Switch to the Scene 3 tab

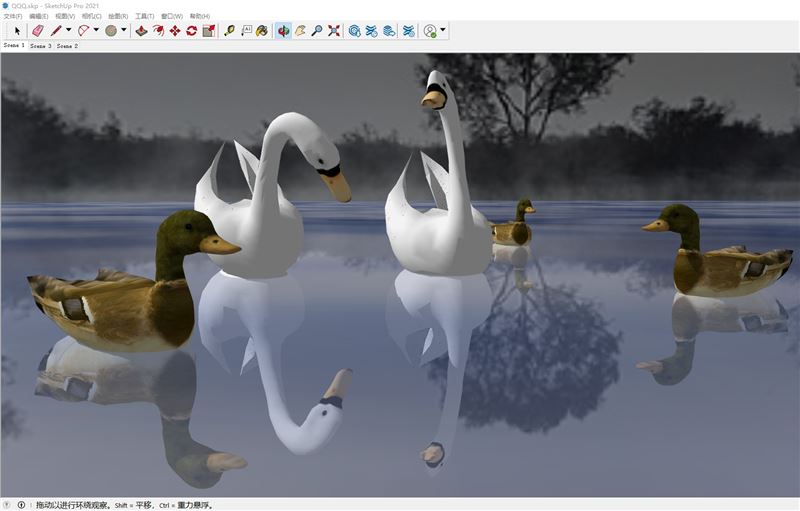tap(40, 46)
